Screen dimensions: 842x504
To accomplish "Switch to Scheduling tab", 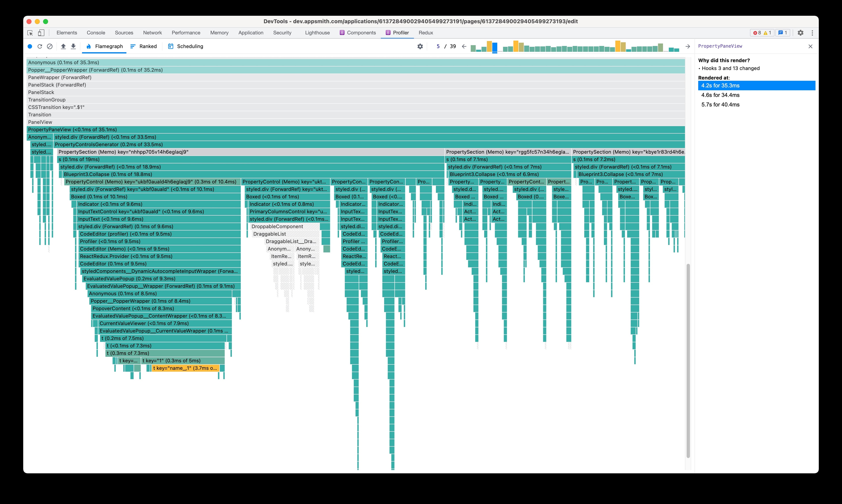I will (186, 46).
